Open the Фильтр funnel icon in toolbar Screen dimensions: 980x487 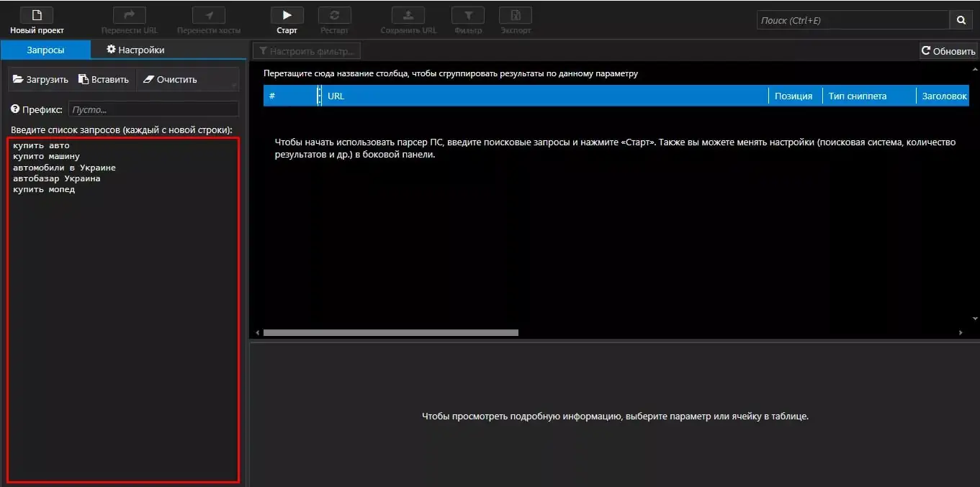coord(468,15)
